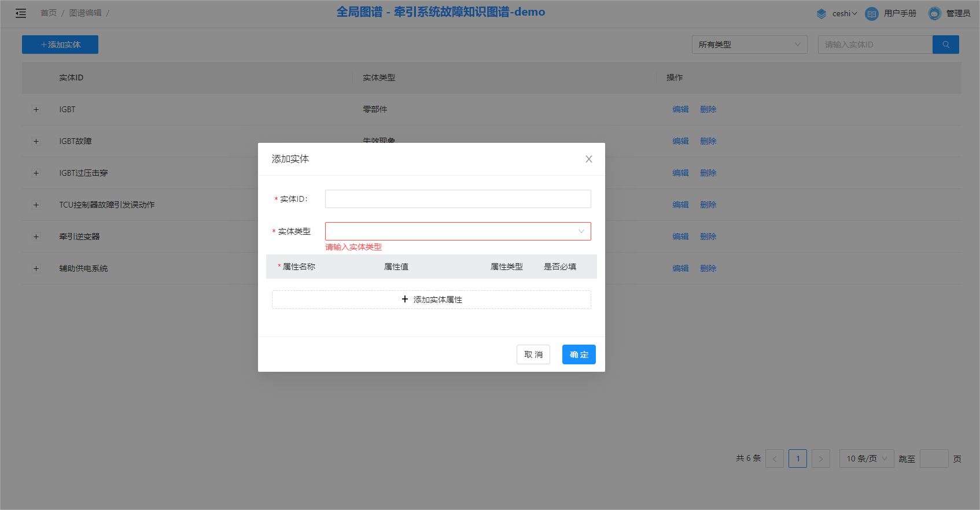Go to next page arrow

click(820, 459)
